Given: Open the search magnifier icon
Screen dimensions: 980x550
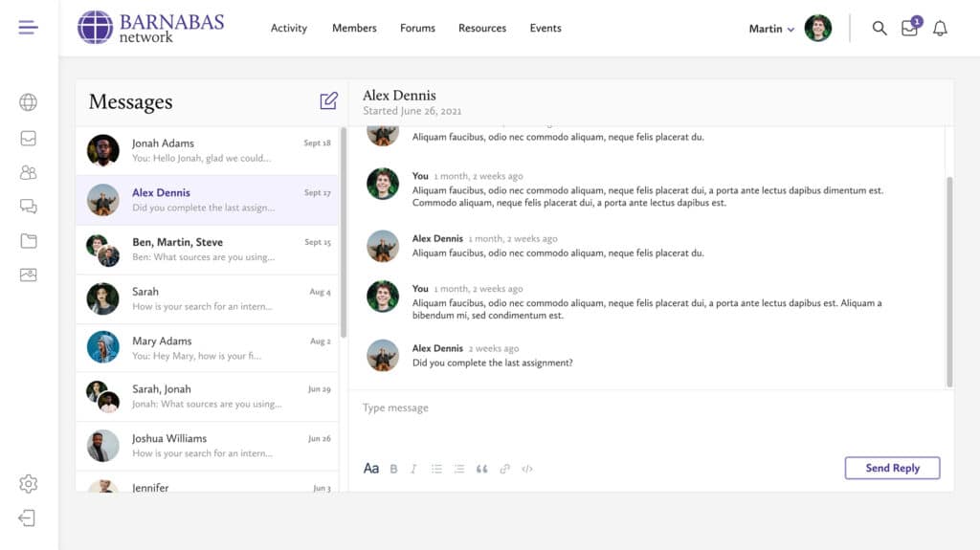Looking at the screenshot, I should click(x=880, y=29).
